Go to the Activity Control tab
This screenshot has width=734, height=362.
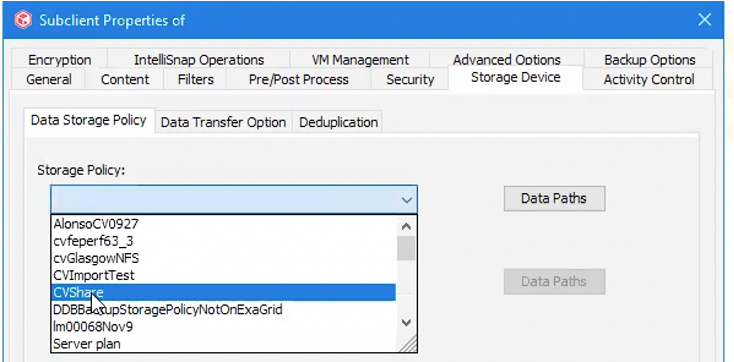tap(648, 80)
